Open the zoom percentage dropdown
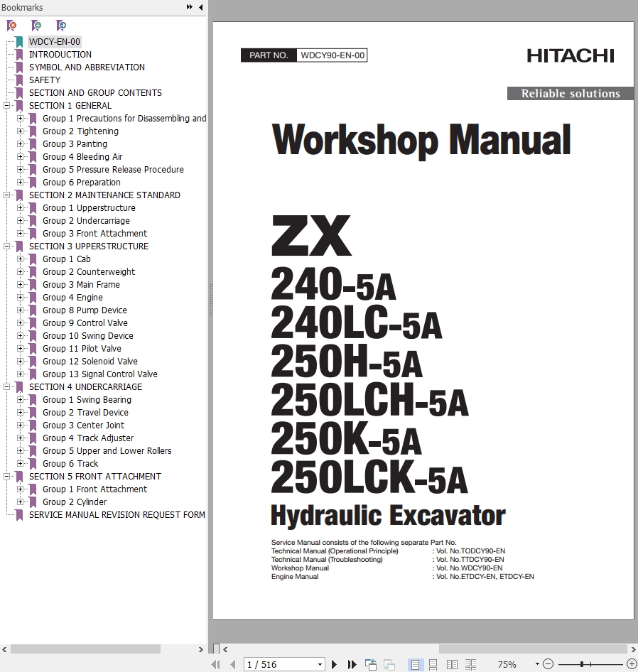Screen dimensions: 638x672 pyautogui.click(x=537, y=664)
